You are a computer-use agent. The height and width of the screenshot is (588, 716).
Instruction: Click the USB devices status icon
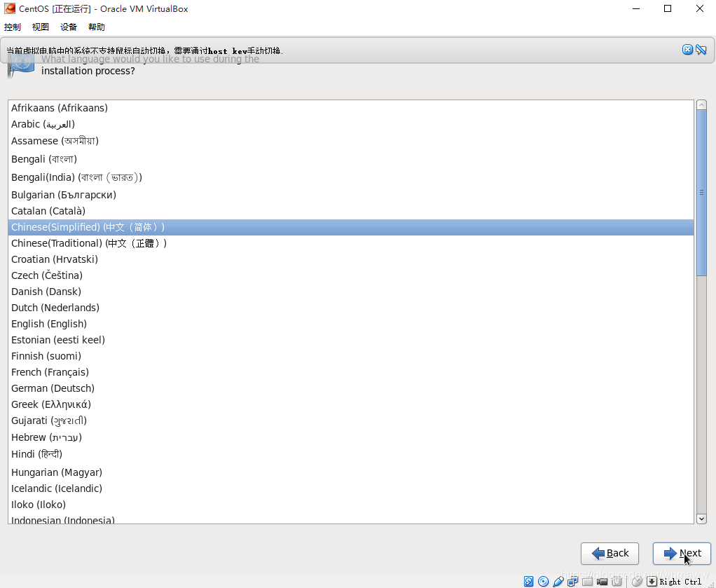[558, 581]
